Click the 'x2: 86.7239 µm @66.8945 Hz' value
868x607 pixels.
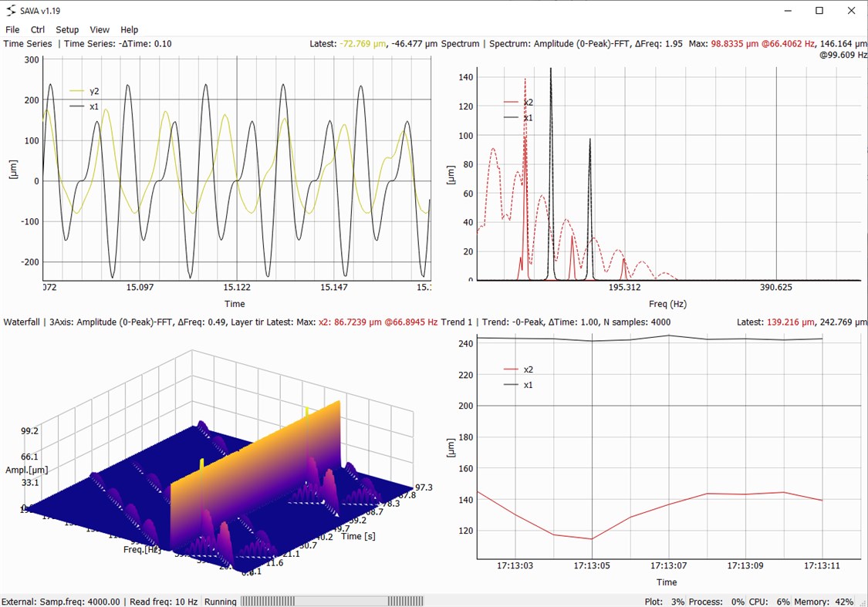click(x=378, y=322)
